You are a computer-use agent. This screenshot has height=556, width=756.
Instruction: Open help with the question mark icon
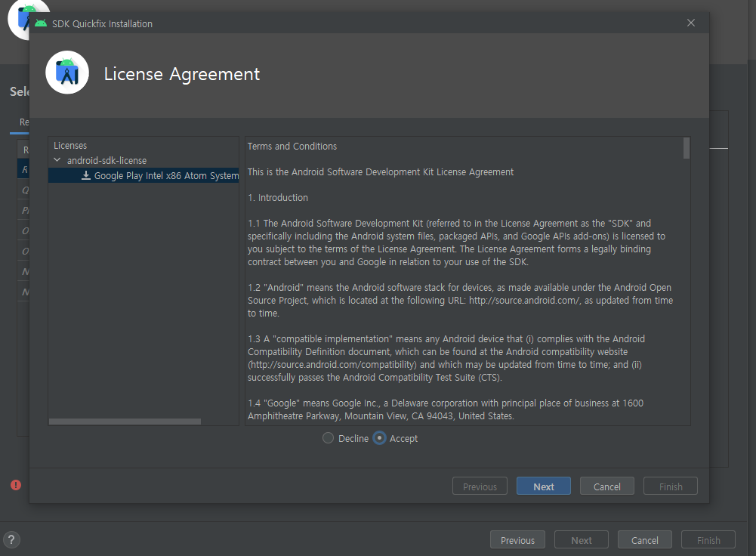pyautogui.click(x=11, y=539)
